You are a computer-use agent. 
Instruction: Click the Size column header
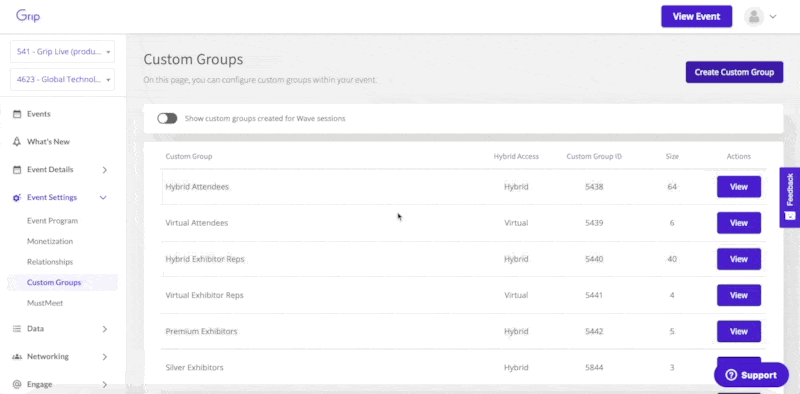pyautogui.click(x=672, y=156)
